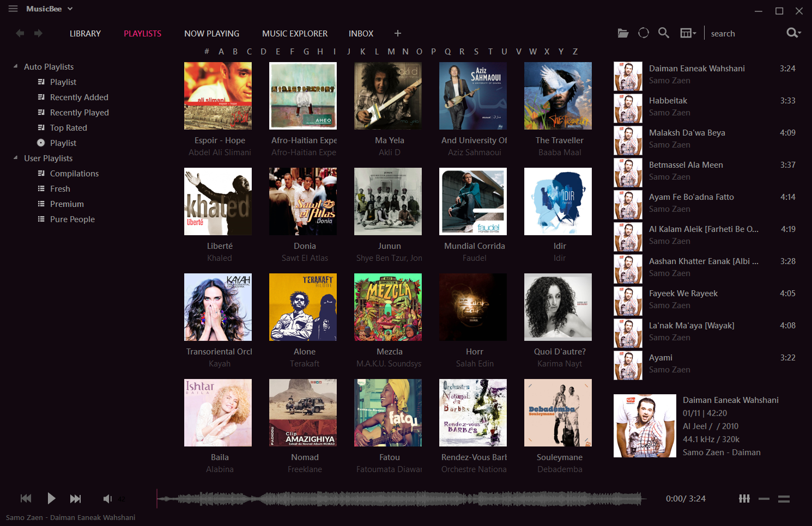Viewport: 812px width, 526px height.
Task: Open the equalizer icon
Action: 744,498
